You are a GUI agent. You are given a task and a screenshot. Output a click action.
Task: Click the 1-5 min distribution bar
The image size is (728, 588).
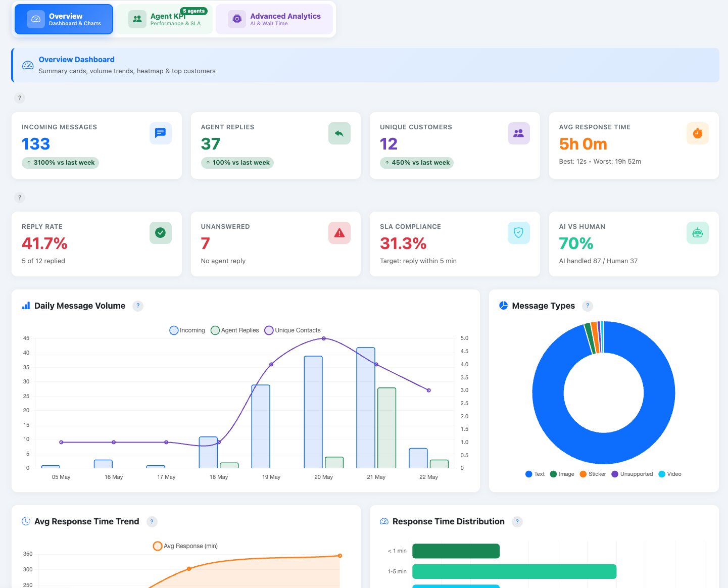pos(514,572)
